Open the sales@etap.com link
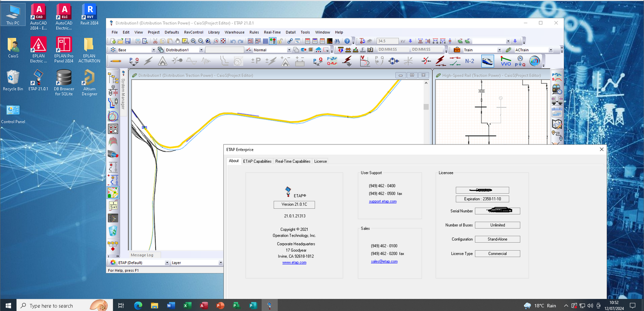 pyautogui.click(x=384, y=262)
